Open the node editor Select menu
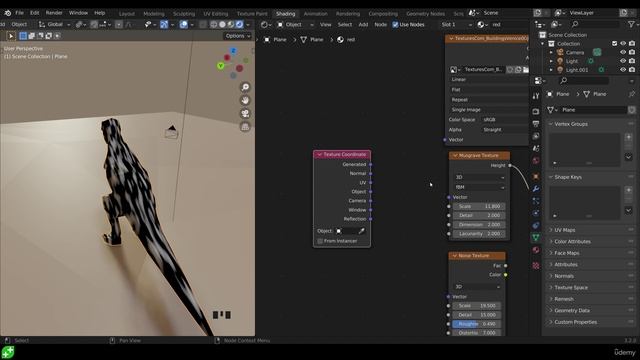Image resolution: width=640 pixels, height=360 pixels. [x=344, y=24]
